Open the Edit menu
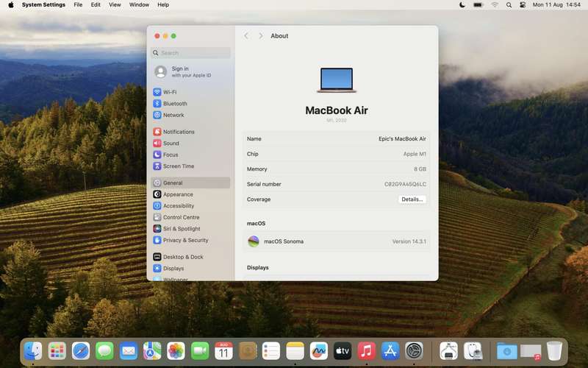 point(96,5)
